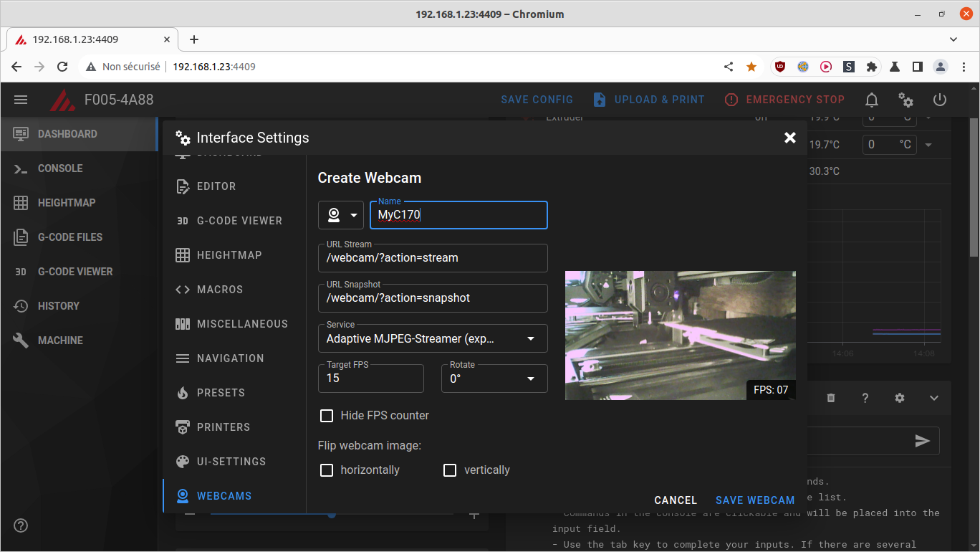The height and width of the screenshot is (552, 980).
Task: Click the URL Stream input field
Action: (x=433, y=258)
